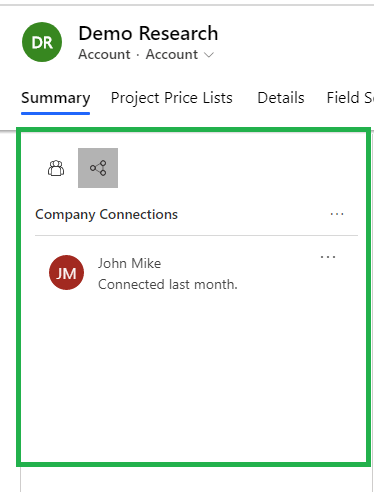Go to the Details tab
The height and width of the screenshot is (492, 374).
(281, 98)
